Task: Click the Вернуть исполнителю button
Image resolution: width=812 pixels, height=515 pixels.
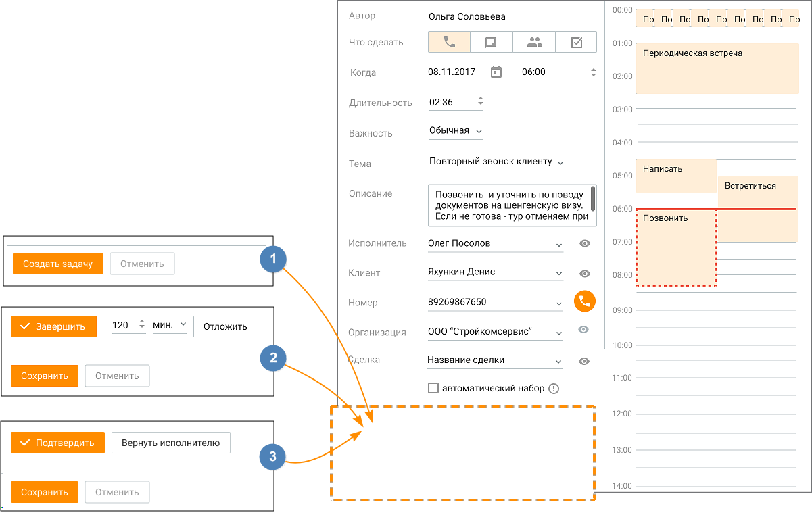Action: click(171, 443)
